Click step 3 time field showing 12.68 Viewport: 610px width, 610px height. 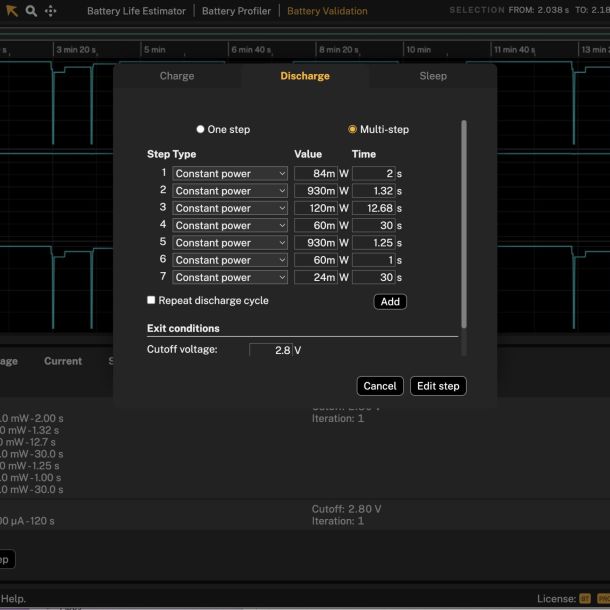372,208
